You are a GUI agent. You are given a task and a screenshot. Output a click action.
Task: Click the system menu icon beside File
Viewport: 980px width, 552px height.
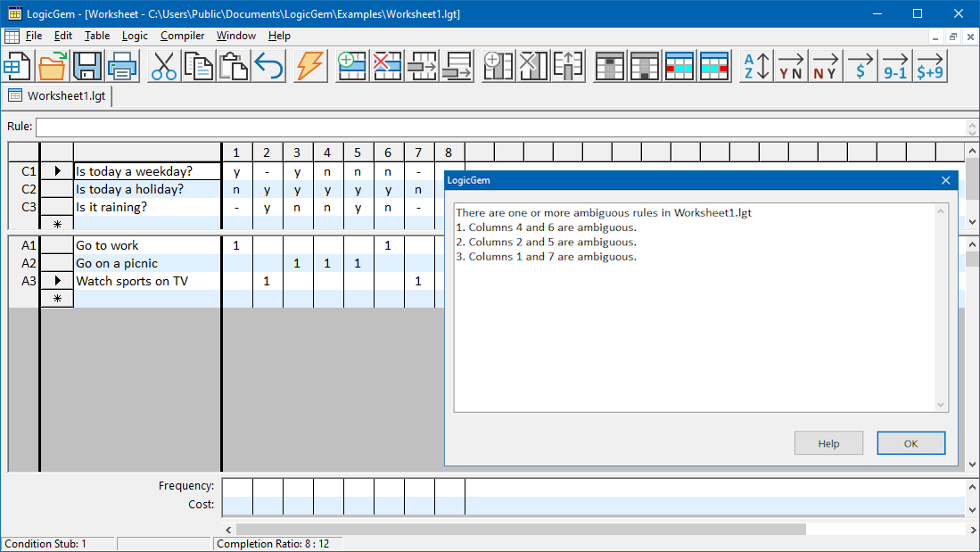[x=12, y=36]
